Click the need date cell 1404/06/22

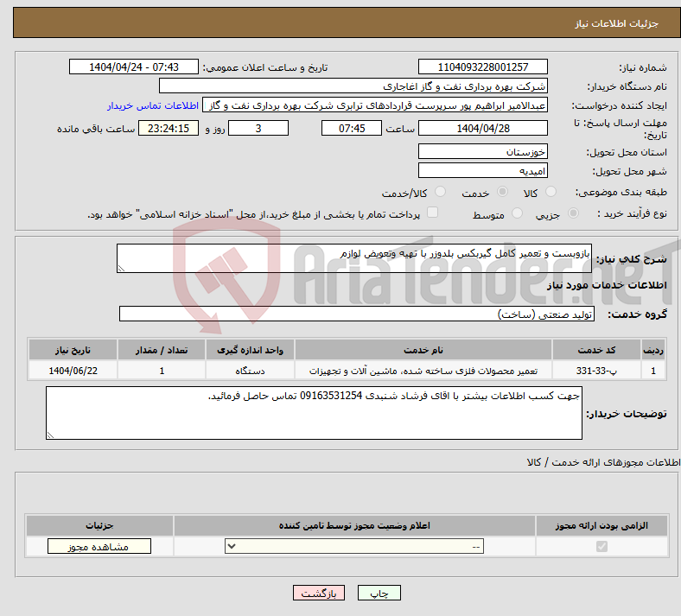(x=73, y=371)
